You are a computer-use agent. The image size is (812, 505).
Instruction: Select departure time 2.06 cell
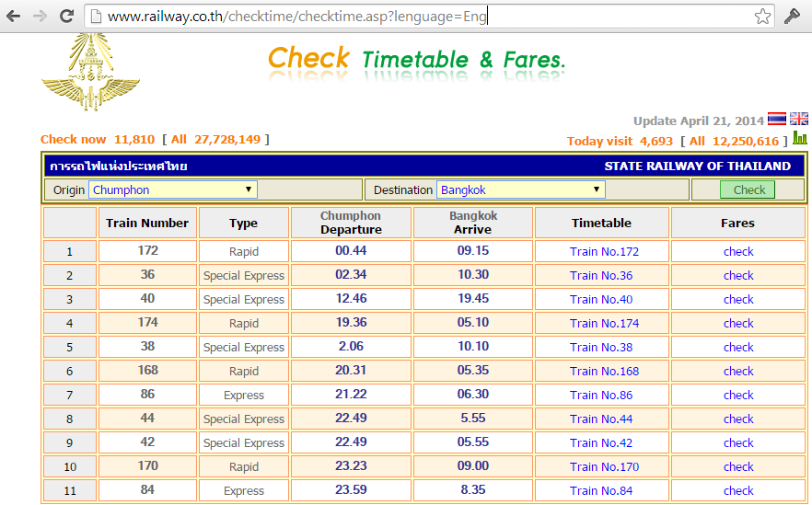[x=351, y=346]
